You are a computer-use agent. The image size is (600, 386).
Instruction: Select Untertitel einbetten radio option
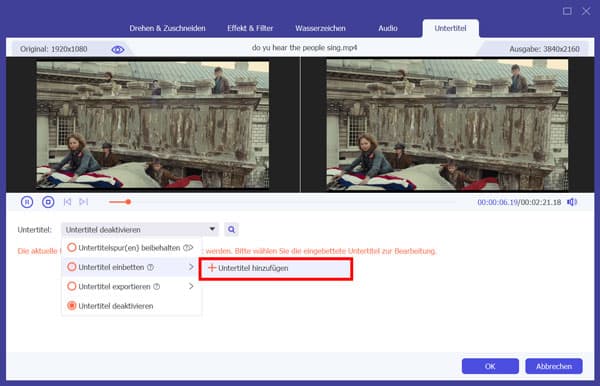pyautogui.click(x=72, y=267)
